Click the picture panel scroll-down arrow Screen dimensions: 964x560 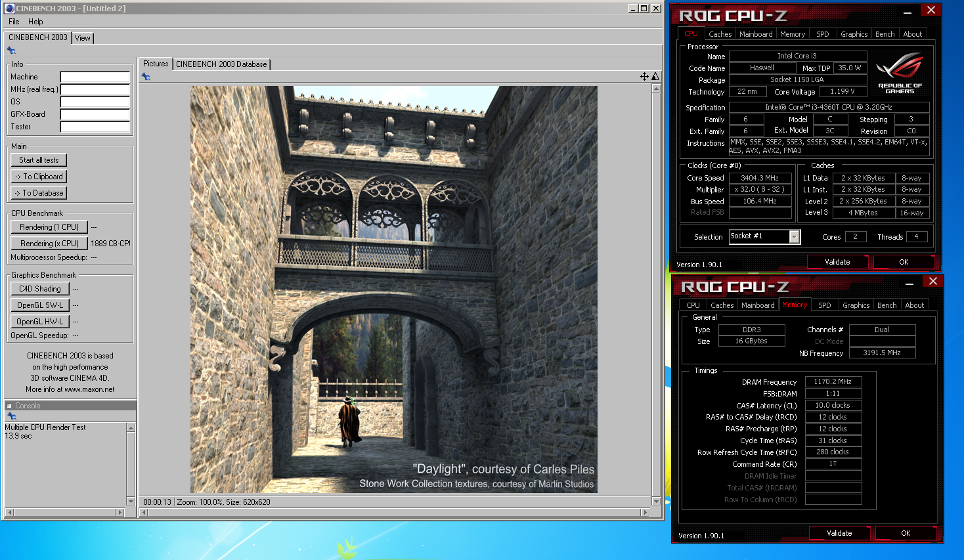click(656, 502)
